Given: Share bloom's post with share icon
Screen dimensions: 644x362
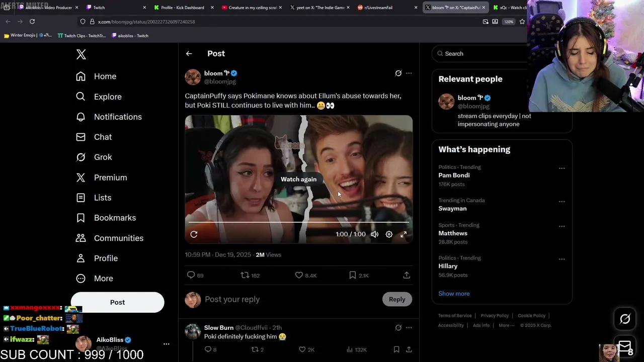Looking at the screenshot, I should click(x=407, y=275).
